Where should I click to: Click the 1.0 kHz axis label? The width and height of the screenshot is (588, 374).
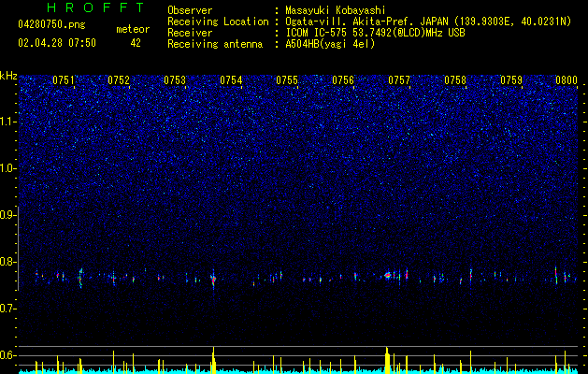[x=7, y=168]
